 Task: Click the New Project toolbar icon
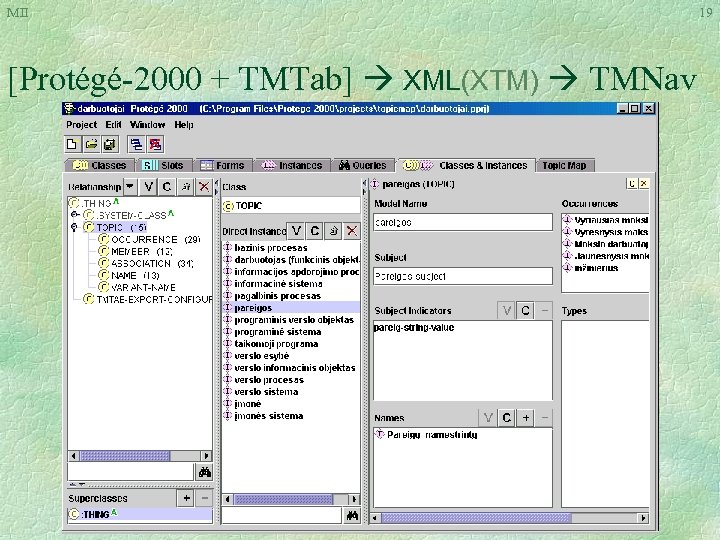[x=72, y=144]
